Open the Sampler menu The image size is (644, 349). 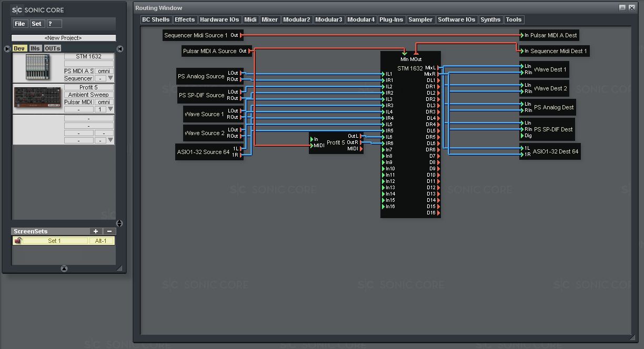coord(420,19)
